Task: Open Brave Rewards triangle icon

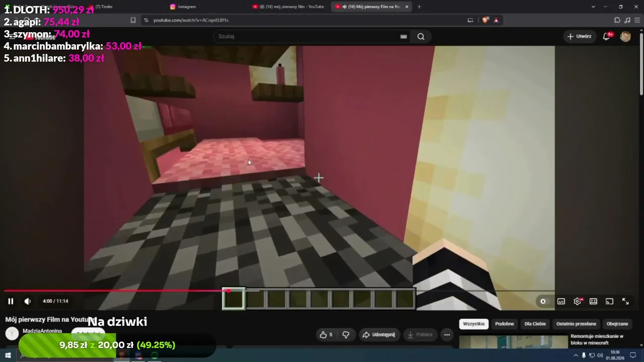Action: click(x=496, y=20)
